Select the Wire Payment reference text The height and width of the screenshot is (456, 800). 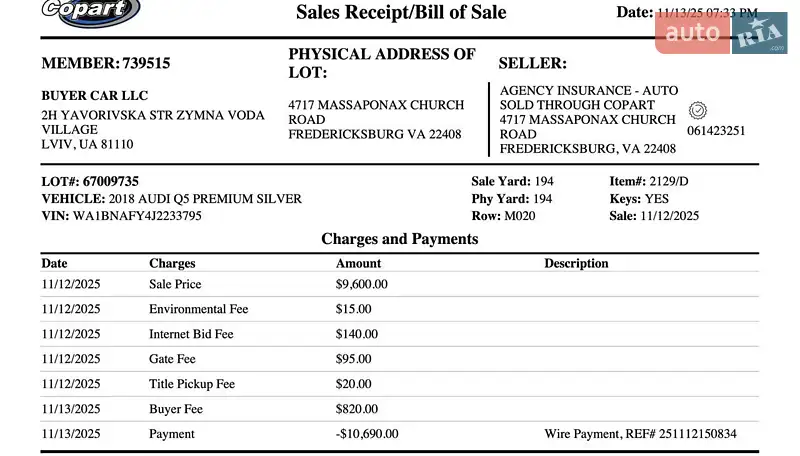coord(640,434)
